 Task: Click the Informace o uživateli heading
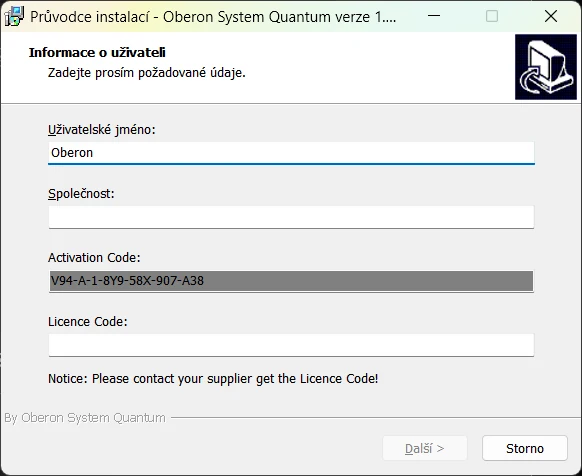pyautogui.click(x=97, y=53)
